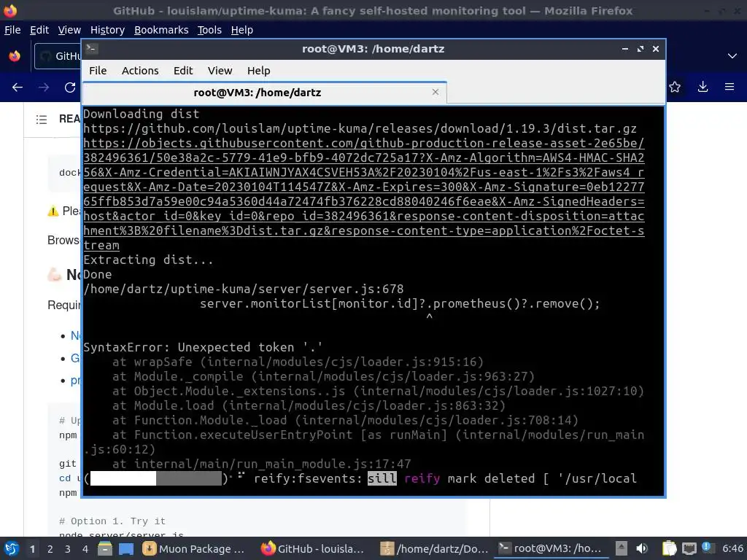Screen dimensions: 747x560
Task: Switch to /home/dartz/Do... archive window
Action: coord(434,549)
